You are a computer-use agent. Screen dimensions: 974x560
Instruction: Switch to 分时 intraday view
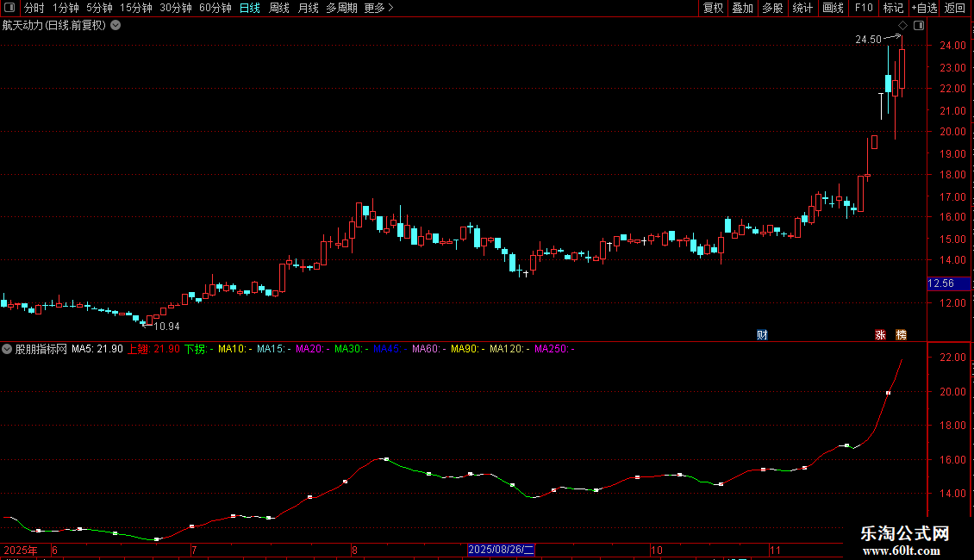pyautogui.click(x=34, y=8)
